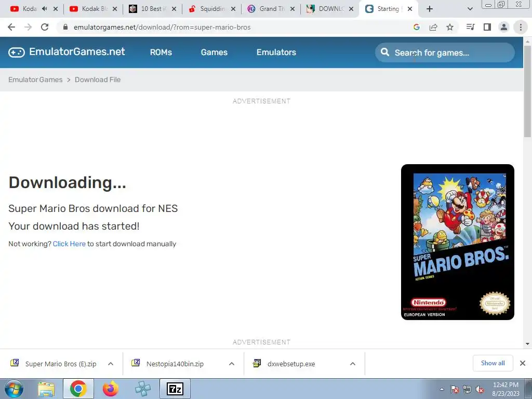532x399 pixels.
Task: Open the network tray icon
Action: pyautogui.click(x=467, y=390)
